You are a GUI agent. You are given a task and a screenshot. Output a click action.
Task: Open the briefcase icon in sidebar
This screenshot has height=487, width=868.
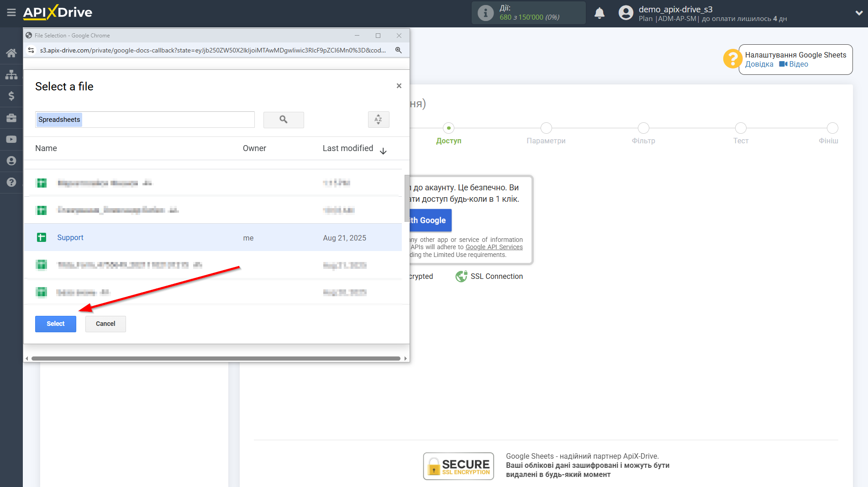click(11, 118)
